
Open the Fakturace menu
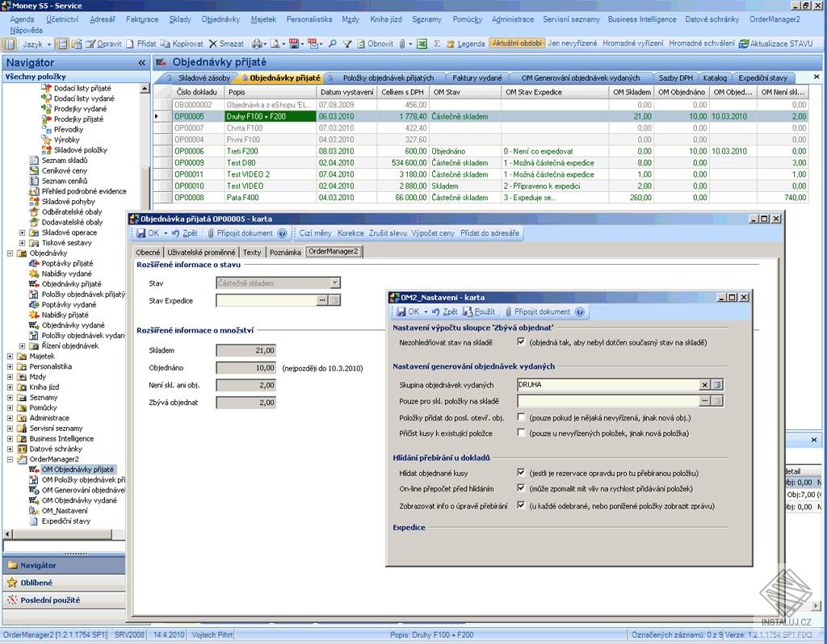tap(142, 19)
